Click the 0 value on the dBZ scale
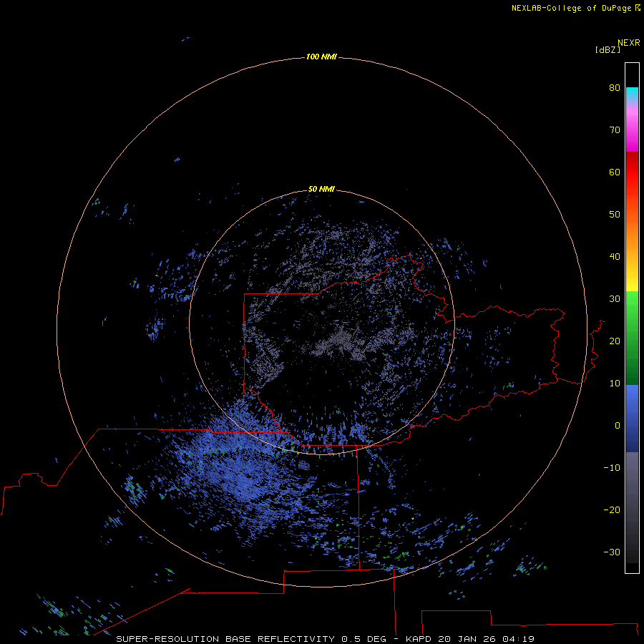 coord(618,426)
